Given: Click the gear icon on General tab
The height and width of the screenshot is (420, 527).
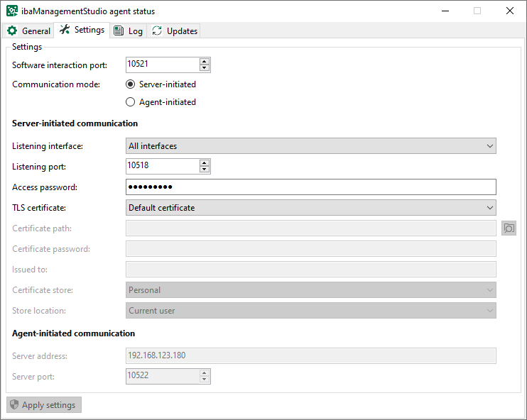Looking at the screenshot, I should click(12, 31).
